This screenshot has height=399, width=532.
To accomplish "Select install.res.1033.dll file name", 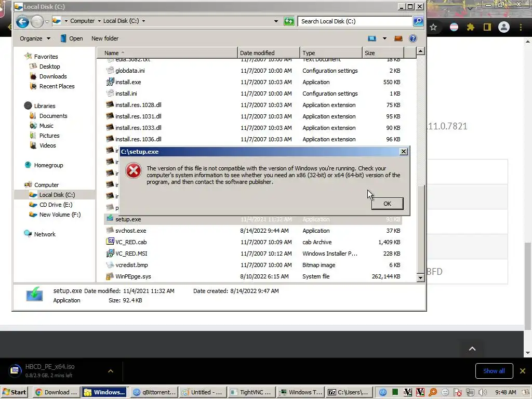I will pyautogui.click(x=138, y=128).
